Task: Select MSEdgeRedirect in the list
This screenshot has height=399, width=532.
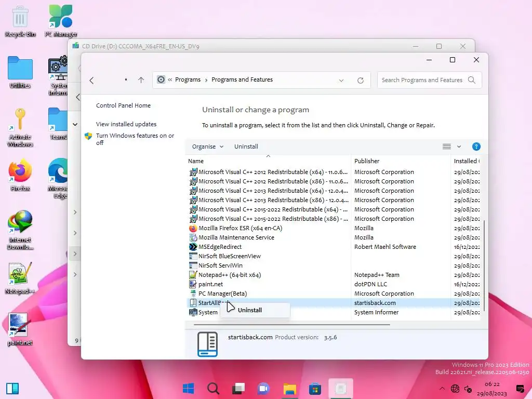Action: pos(334,247)
